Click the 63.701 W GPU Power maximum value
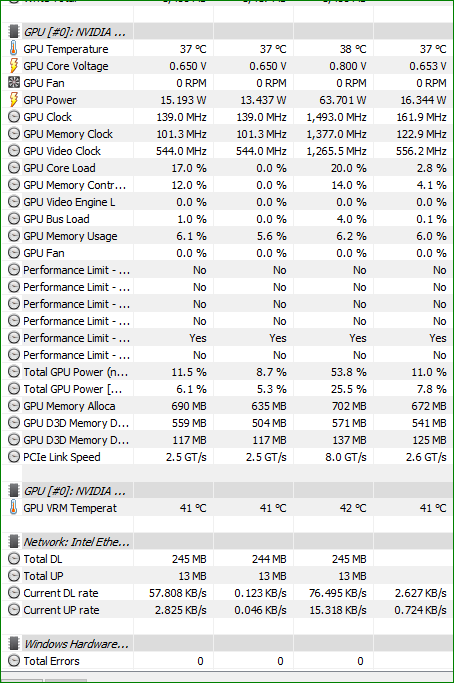 coord(342,100)
